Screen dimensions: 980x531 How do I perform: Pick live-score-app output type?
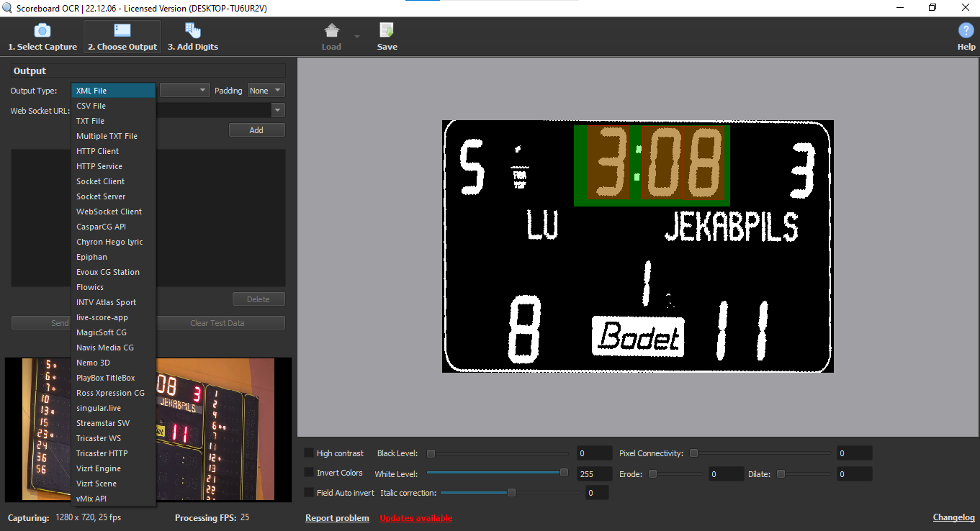click(x=113, y=317)
